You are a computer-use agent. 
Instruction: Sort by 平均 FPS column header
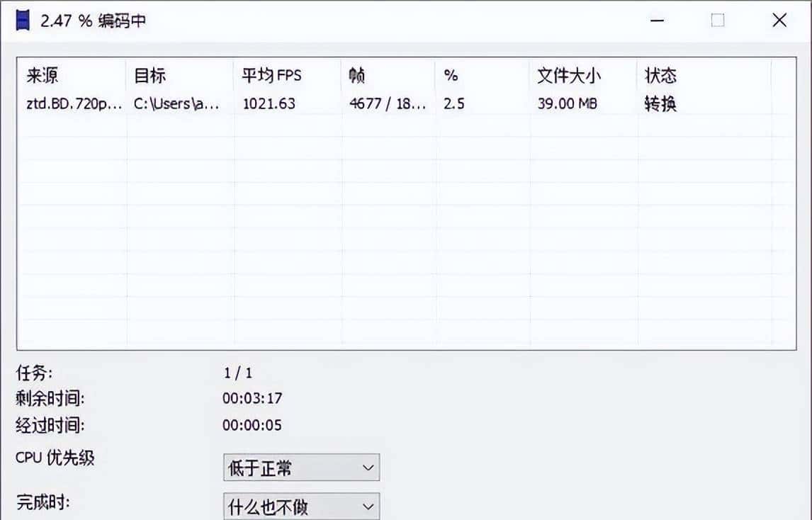273,74
